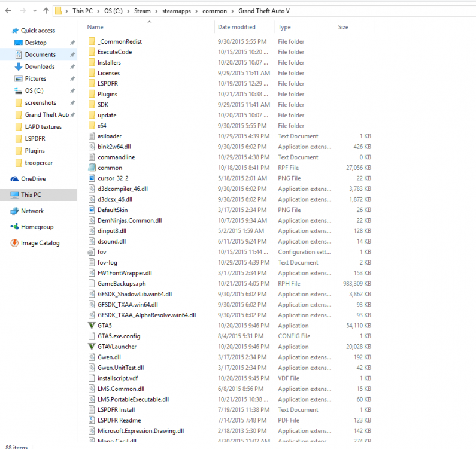Select Gwen.UnitTest.dll file
Viewport: 476px width, 449px height.
tap(120, 368)
